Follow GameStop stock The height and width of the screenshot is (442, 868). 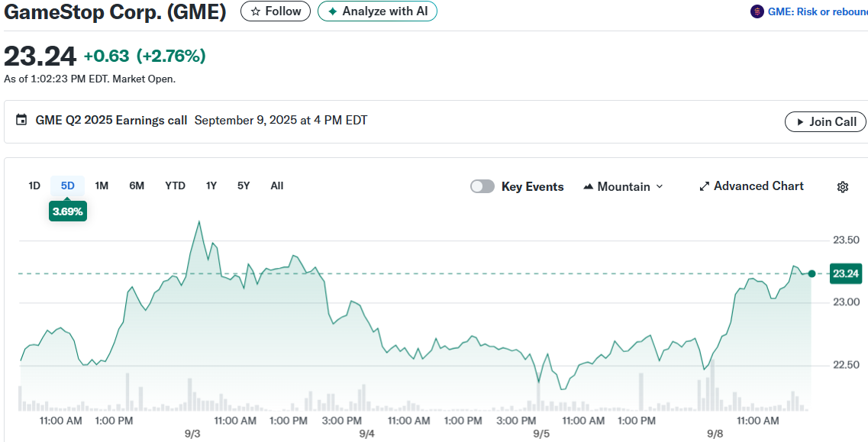[x=276, y=11]
